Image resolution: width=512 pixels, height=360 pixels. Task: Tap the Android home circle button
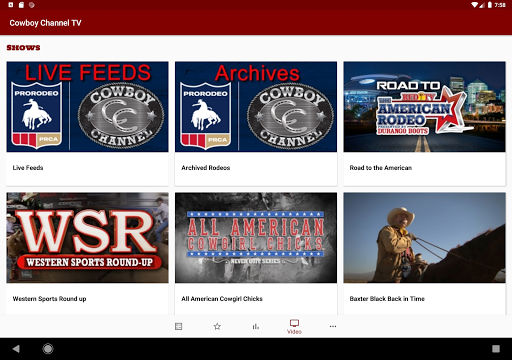point(48,349)
